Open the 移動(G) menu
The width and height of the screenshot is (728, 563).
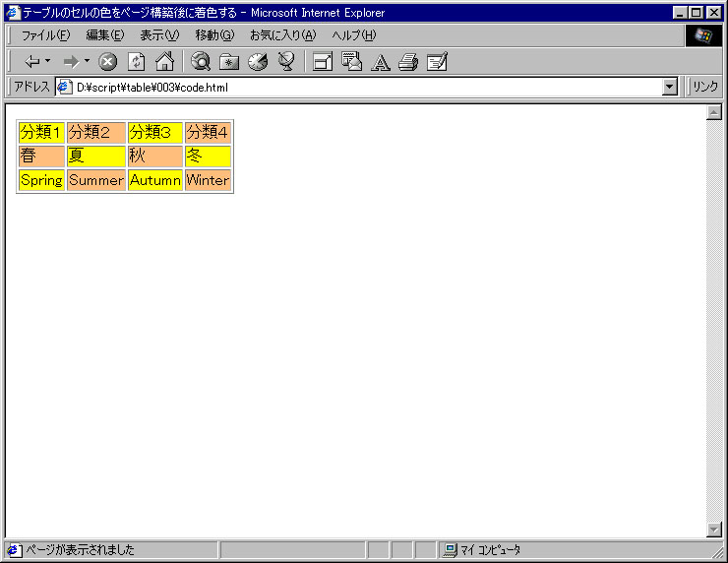click(x=214, y=35)
